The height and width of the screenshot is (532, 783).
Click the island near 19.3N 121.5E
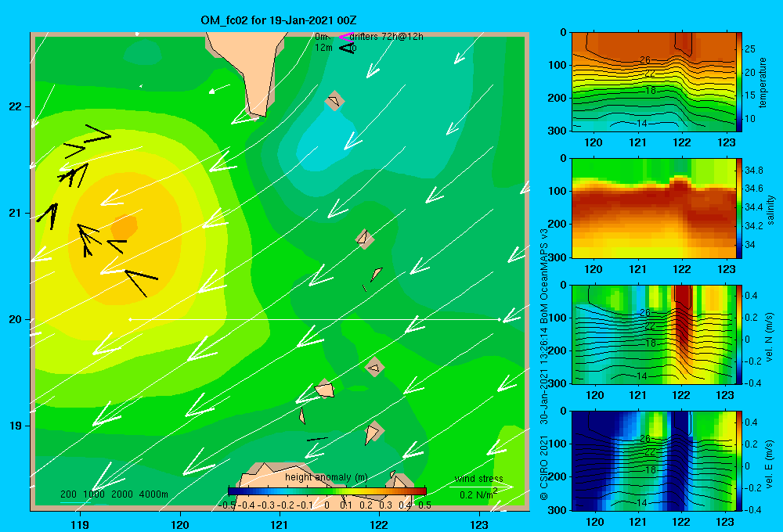(325, 390)
